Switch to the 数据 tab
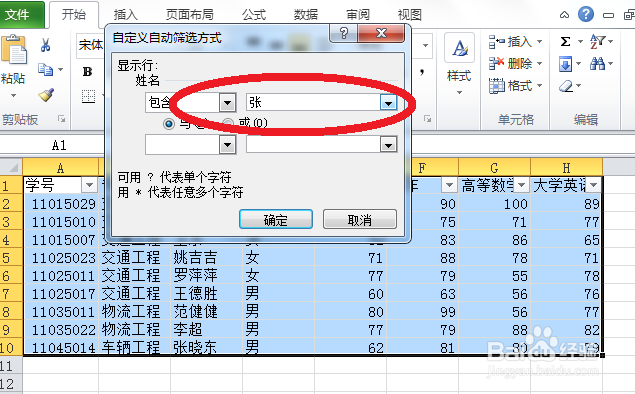Screen dimensions: 635x394 coord(306,15)
